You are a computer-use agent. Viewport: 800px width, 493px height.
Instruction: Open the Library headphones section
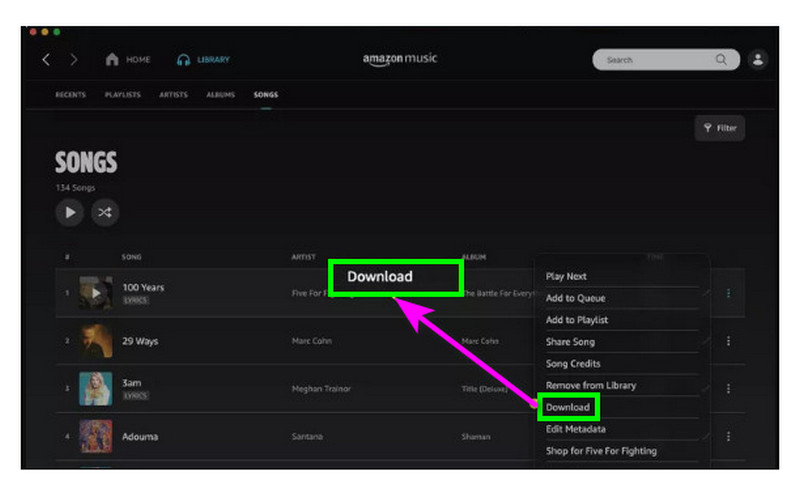pyautogui.click(x=203, y=60)
